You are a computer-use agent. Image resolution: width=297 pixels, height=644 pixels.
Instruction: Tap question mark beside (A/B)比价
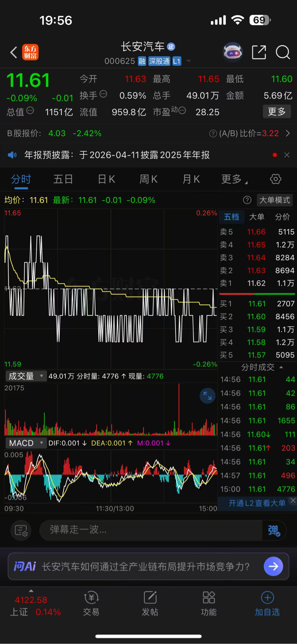pos(213,133)
